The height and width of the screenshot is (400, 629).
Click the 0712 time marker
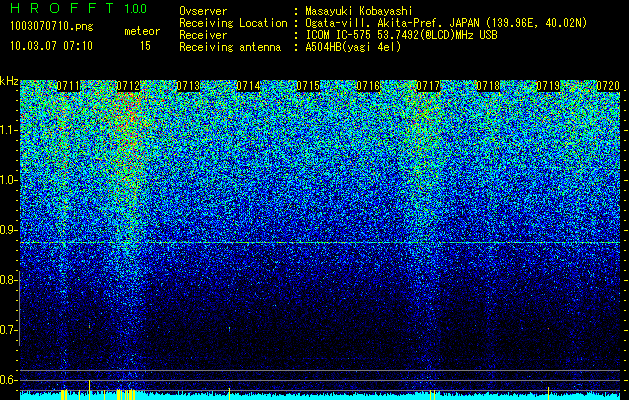128,86
